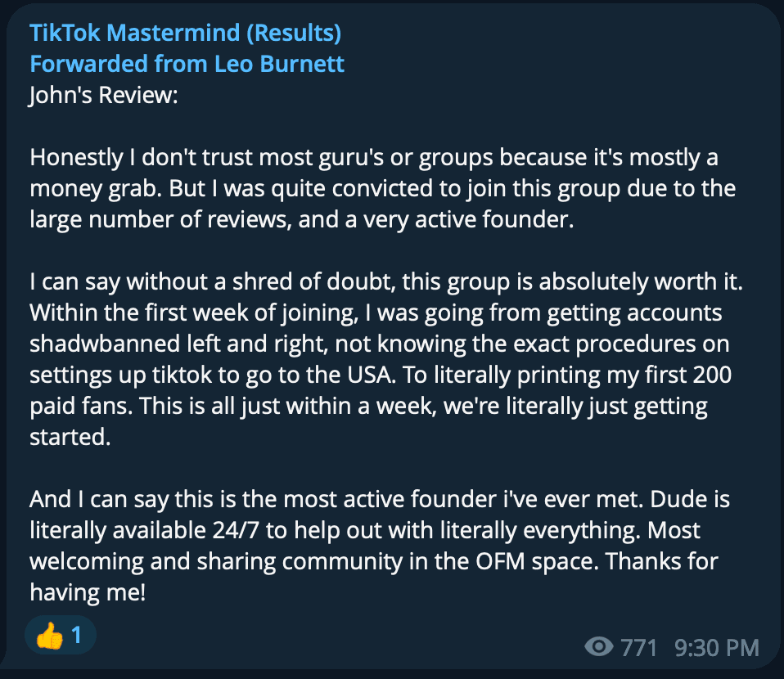Click the eye views icon

click(x=600, y=648)
